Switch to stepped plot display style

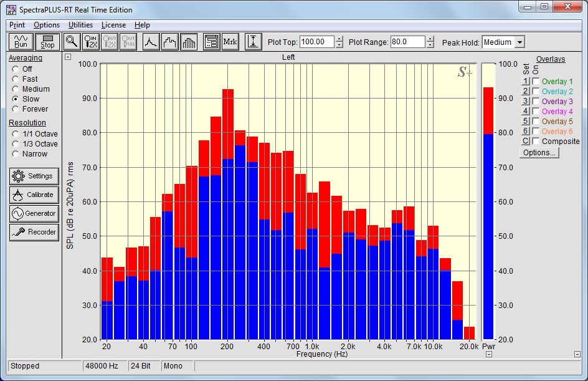pyautogui.click(x=170, y=42)
